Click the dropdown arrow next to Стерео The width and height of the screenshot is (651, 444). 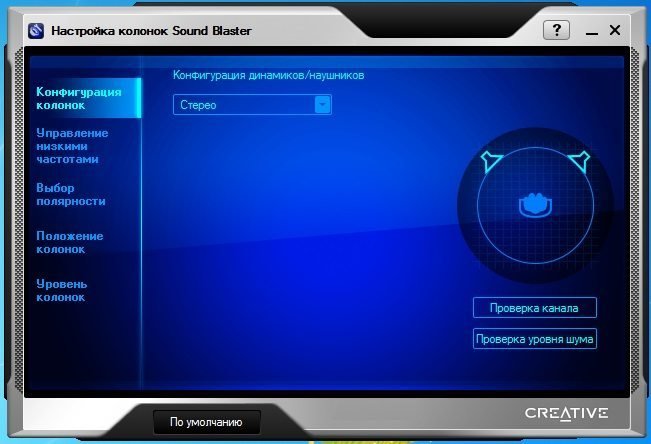pyautogui.click(x=322, y=105)
